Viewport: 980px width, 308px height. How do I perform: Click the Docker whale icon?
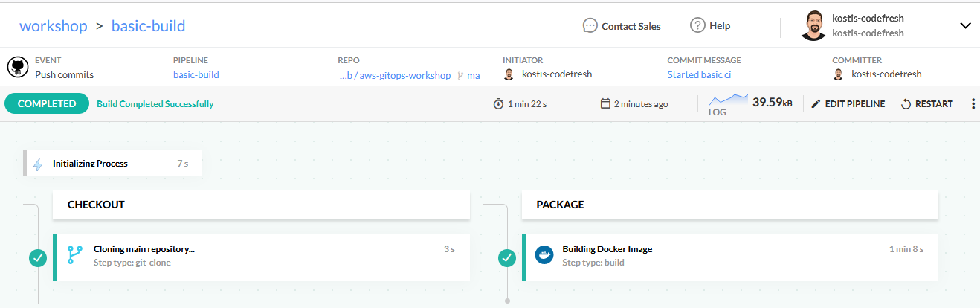(544, 255)
